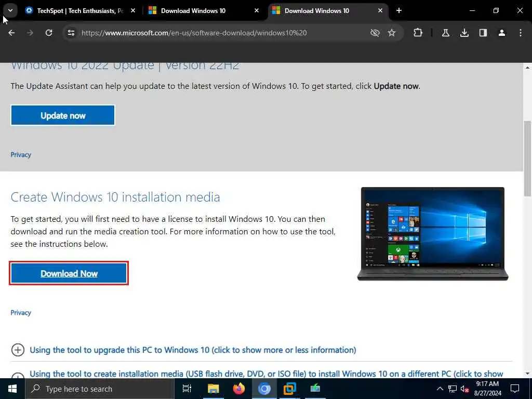Click the scrollbar up arrow

click(x=527, y=67)
